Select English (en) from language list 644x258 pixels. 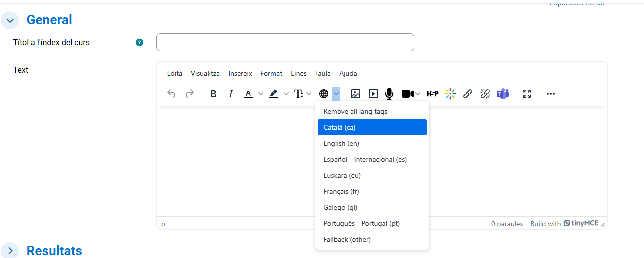pyautogui.click(x=341, y=143)
